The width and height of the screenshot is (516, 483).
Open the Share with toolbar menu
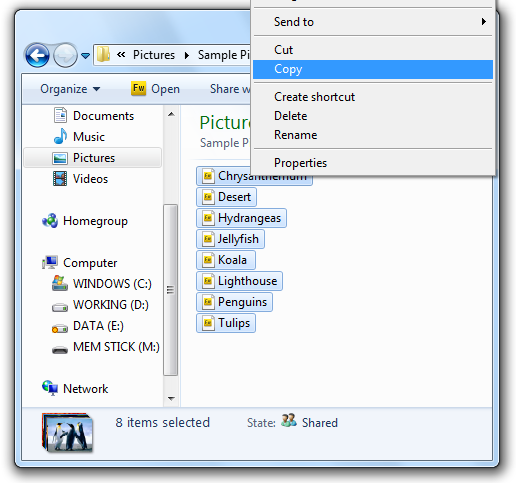(x=230, y=89)
